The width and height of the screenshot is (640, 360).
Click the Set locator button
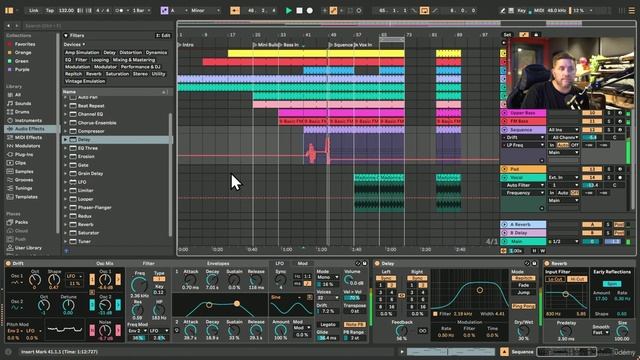[x=507, y=35]
